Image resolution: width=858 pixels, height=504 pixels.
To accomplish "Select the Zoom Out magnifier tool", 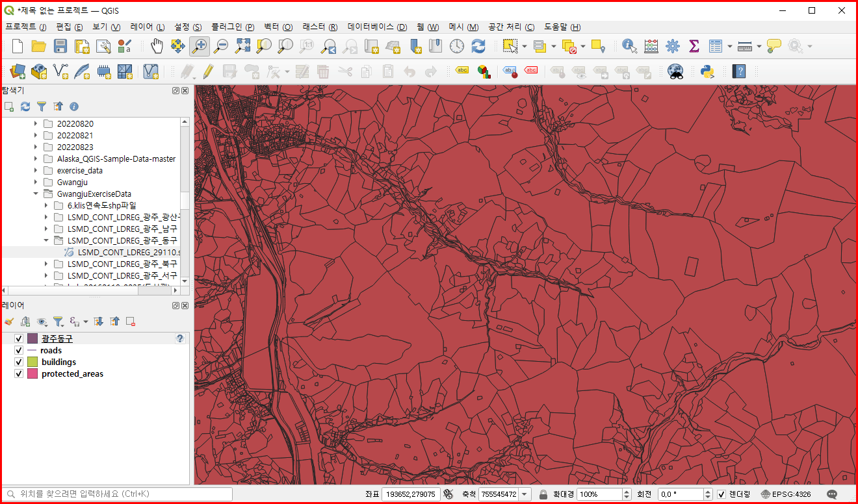I will click(221, 46).
